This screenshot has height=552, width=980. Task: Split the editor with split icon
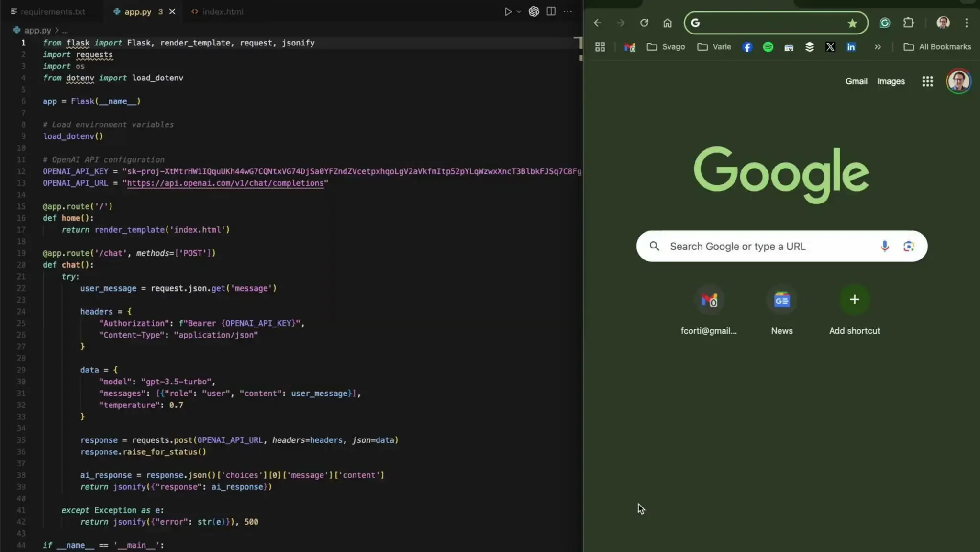[551, 11]
